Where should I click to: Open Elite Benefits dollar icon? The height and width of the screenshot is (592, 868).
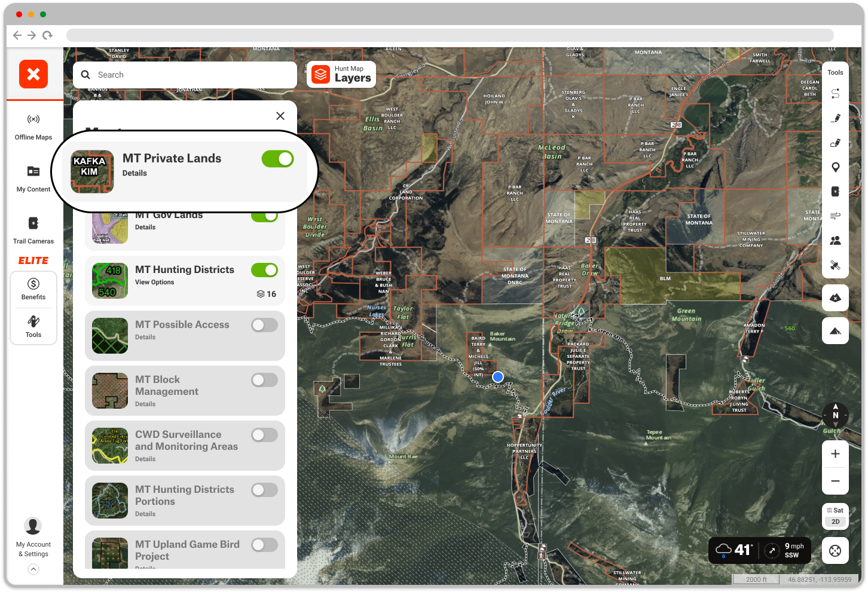pyautogui.click(x=33, y=284)
